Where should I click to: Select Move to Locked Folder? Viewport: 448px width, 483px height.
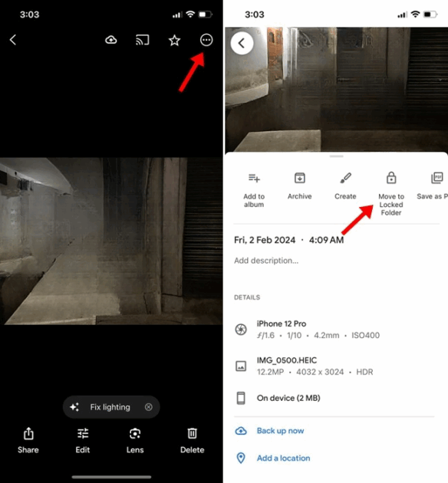[x=391, y=194]
